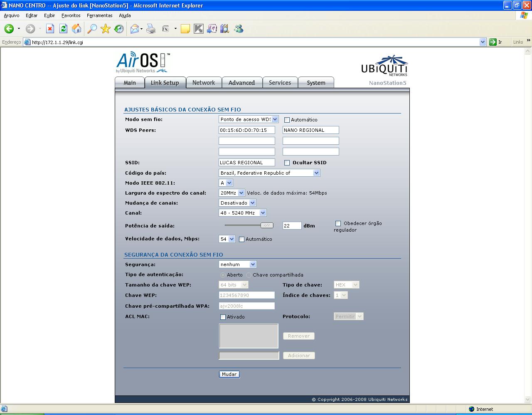Select the Aberto authentication radio button
Image resolution: width=532 pixels, height=415 pixels.
223,275
